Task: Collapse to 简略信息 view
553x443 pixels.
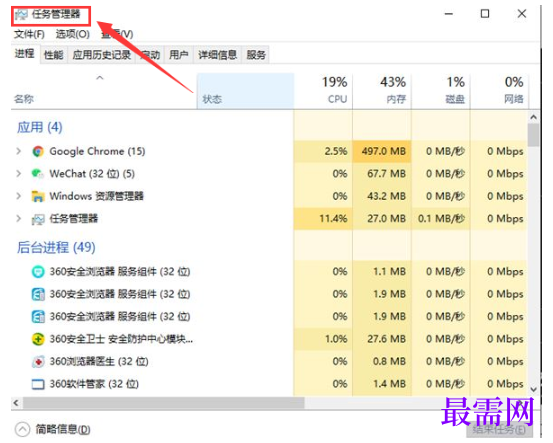Action: 53,429
